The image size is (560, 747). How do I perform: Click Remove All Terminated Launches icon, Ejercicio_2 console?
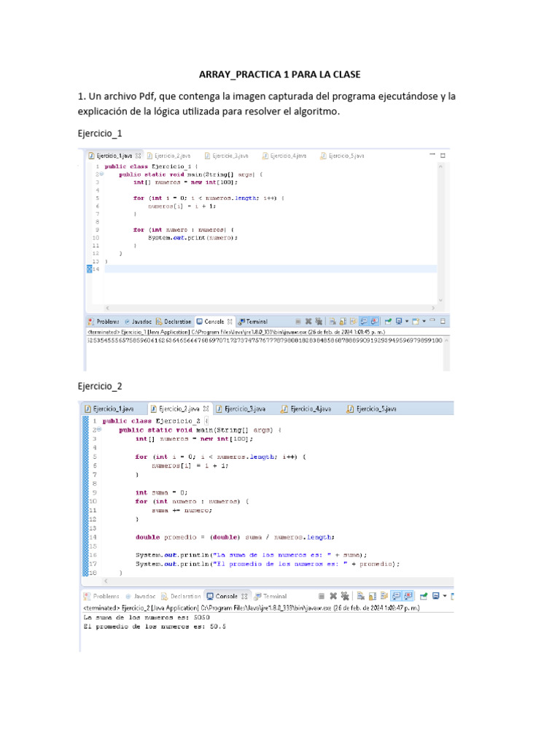tap(345, 596)
